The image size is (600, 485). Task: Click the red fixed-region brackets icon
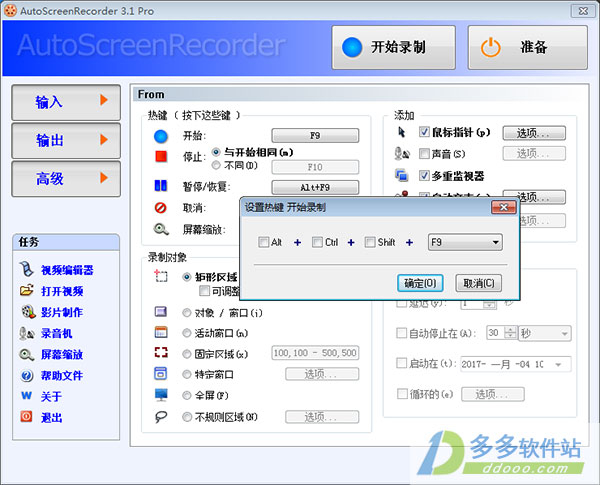tap(161, 353)
